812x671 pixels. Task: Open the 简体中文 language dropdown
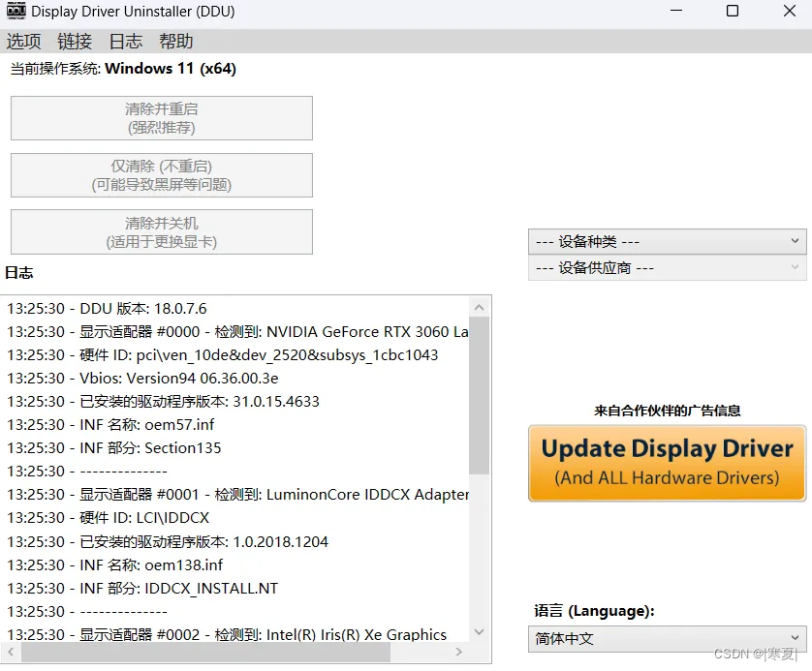point(669,639)
